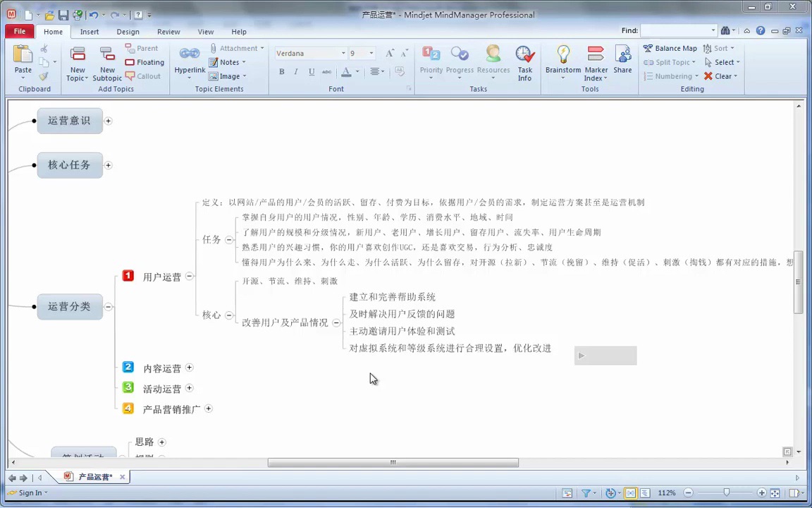This screenshot has width=812, height=508.
Task: Toggle underline formatting
Action: (311, 71)
